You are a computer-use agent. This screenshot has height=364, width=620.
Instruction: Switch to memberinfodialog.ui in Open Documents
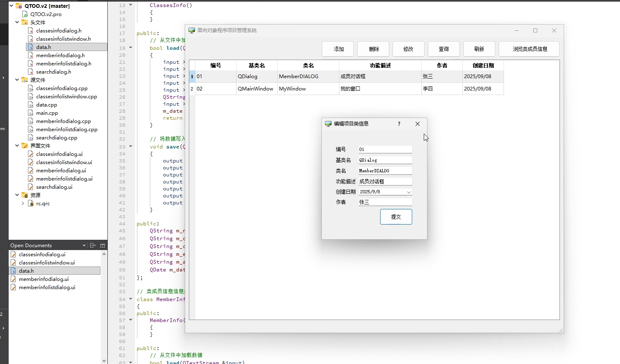click(x=44, y=279)
